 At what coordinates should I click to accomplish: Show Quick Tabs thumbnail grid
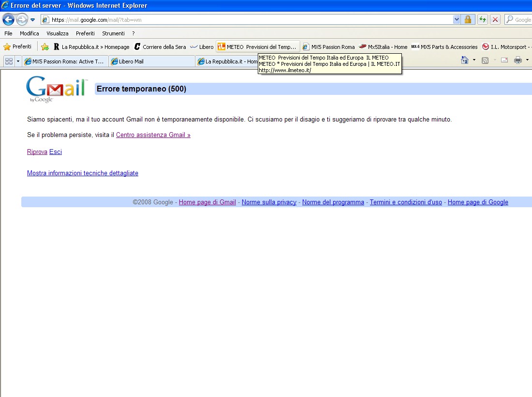[9, 61]
